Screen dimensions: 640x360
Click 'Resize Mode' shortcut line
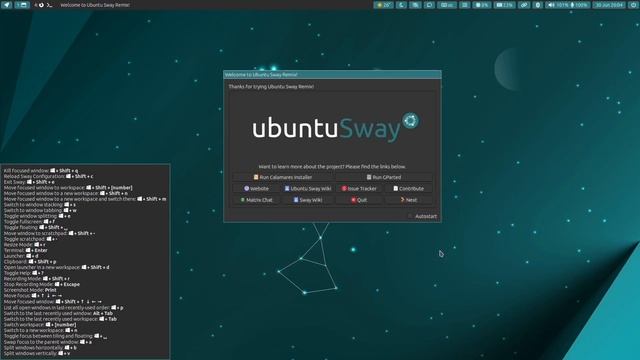click(24, 244)
